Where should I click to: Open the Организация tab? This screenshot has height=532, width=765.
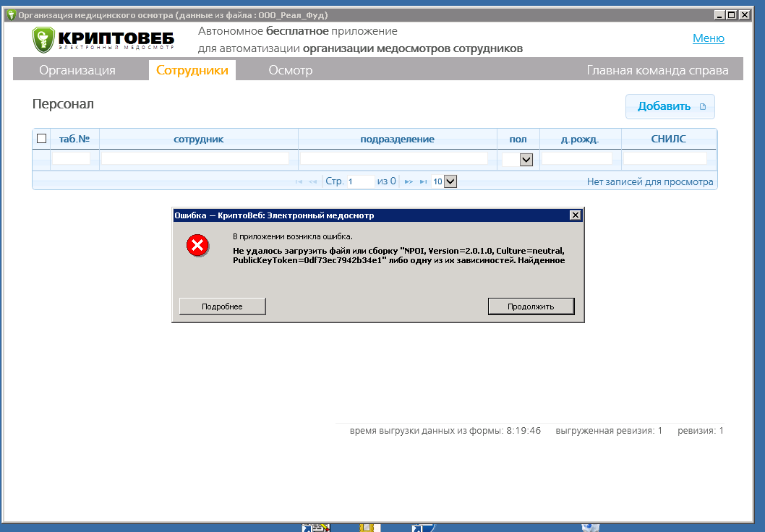(x=77, y=70)
